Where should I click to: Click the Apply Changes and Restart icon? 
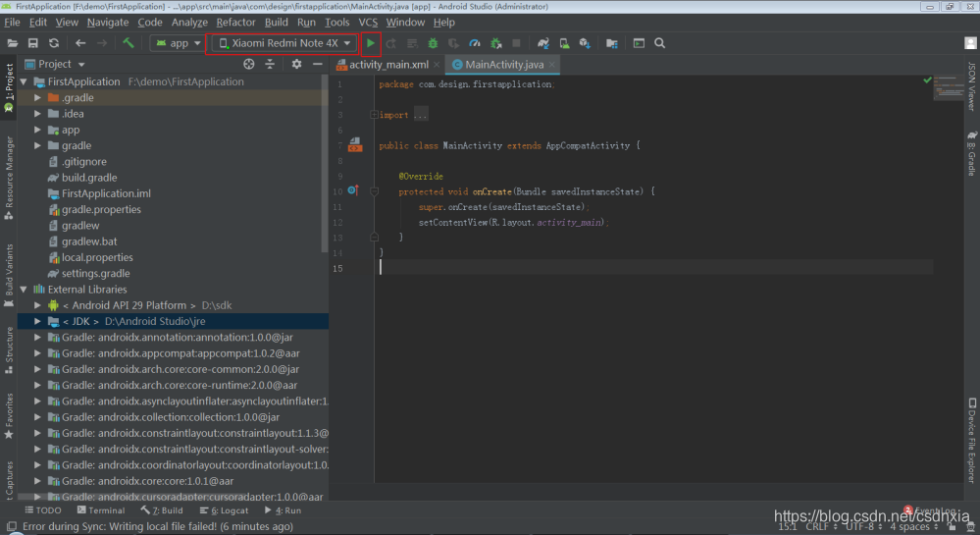click(x=391, y=43)
